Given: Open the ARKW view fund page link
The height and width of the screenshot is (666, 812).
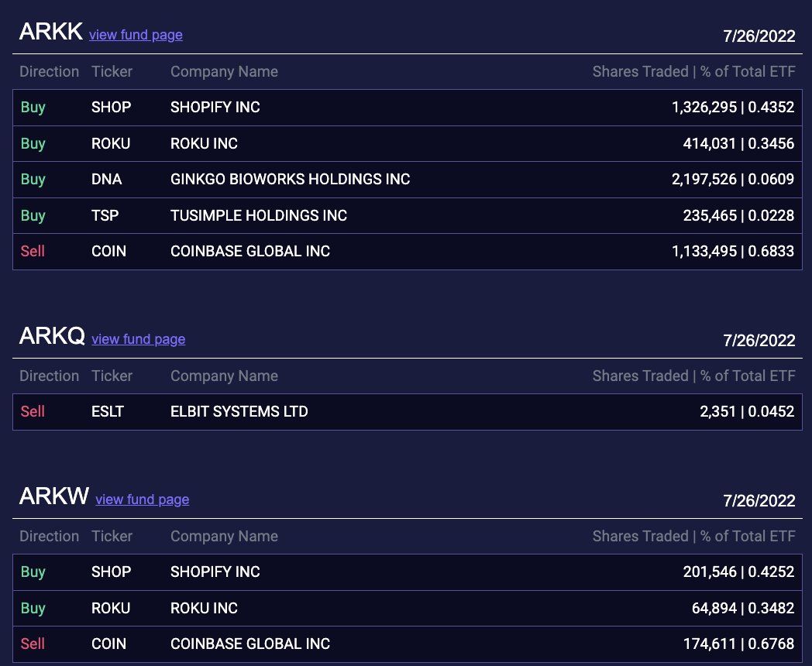Looking at the screenshot, I should point(142,499).
